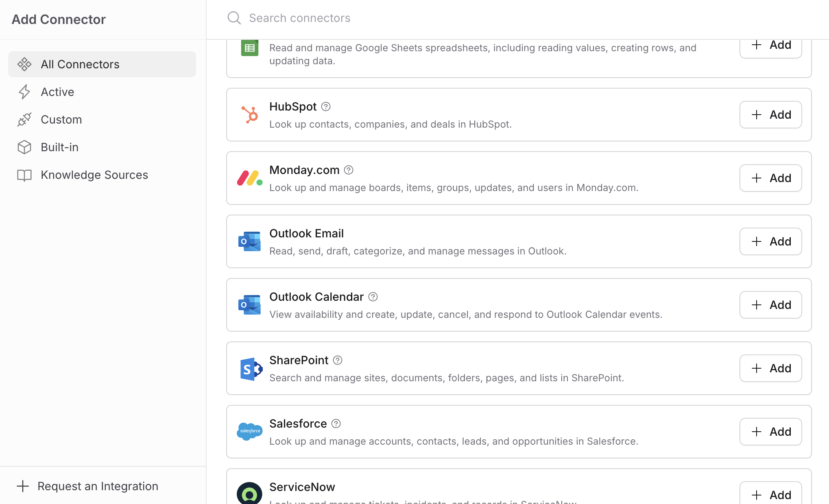Add the Outlook Calendar connector
The height and width of the screenshot is (504, 829).
coord(770,305)
